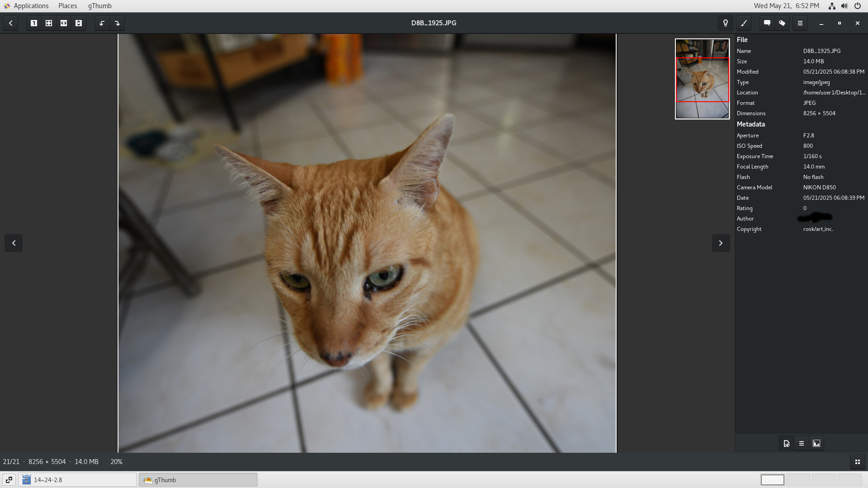The image size is (868, 488).
Task: Rotate image right
Action: (117, 23)
